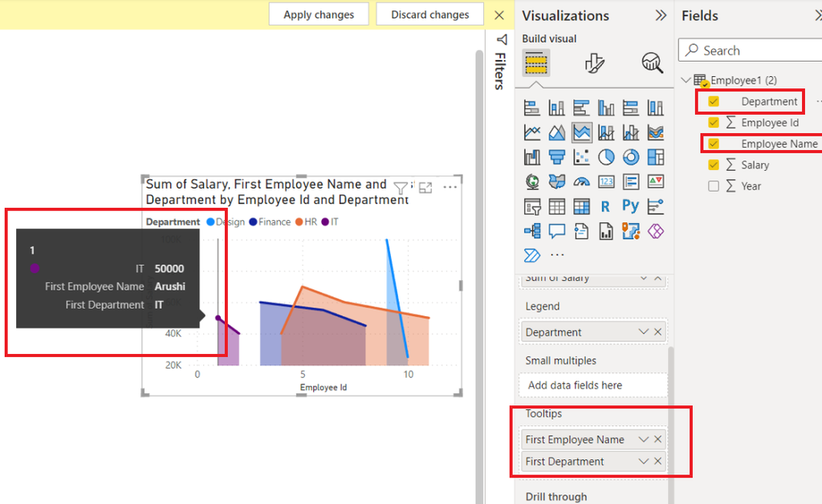The width and height of the screenshot is (822, 504).
Task: Select the Power Automate visual
Action: click(531, 255)
